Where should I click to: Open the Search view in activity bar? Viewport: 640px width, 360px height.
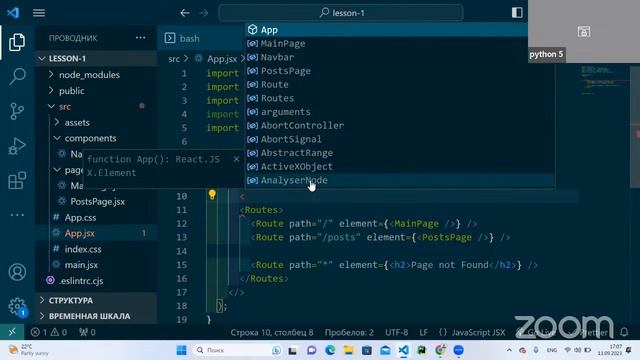(17, 76)
